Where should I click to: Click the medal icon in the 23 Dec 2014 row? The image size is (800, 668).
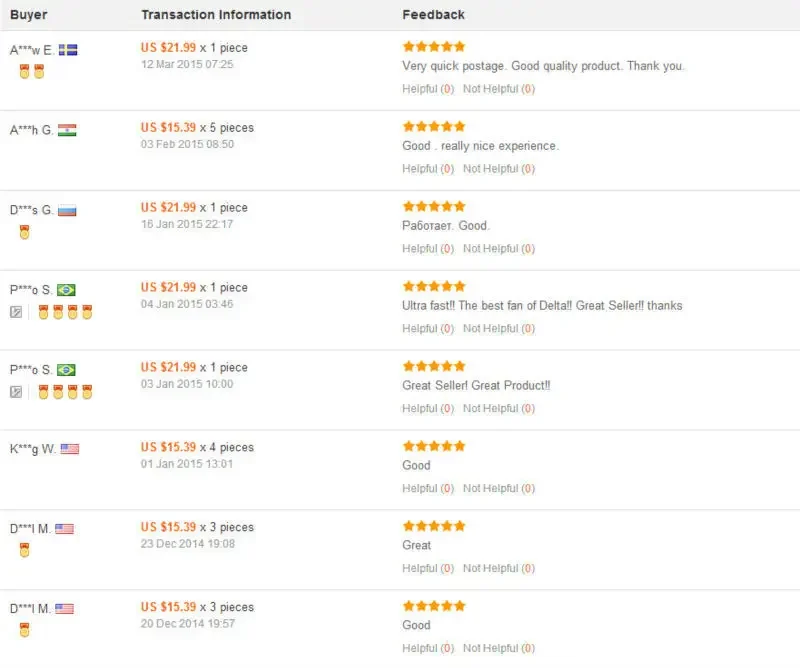[24, 550]
